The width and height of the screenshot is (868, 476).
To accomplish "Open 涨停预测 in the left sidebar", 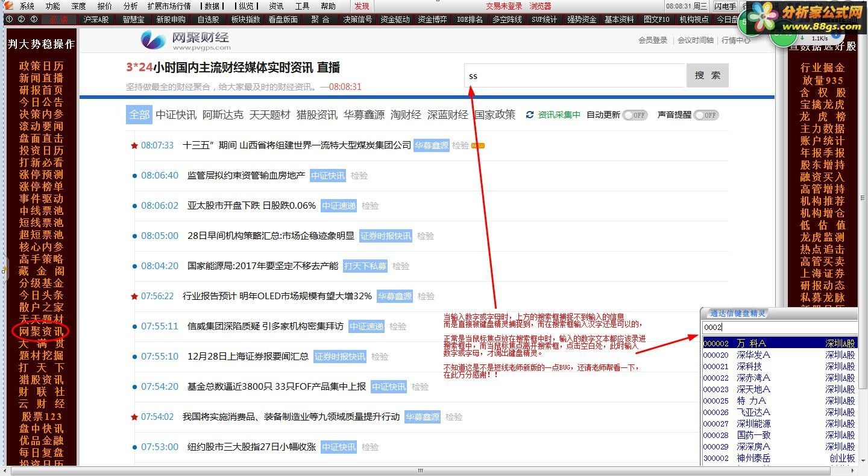I will (x=41, y=174).
